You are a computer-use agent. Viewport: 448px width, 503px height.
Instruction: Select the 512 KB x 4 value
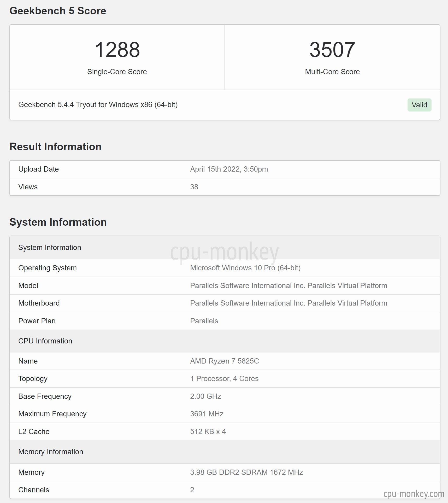208,432
